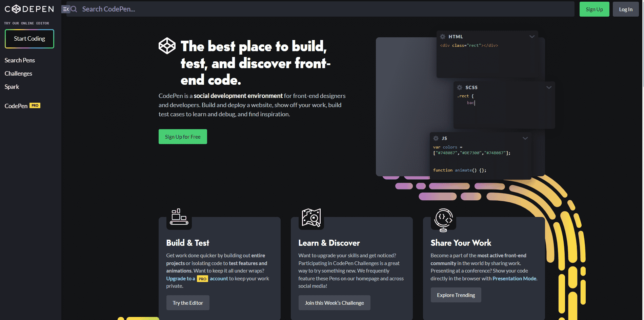This screenshot has height=320, width=644.
Task: Follow the Presentation Mode link
Action: pos(514,278)
